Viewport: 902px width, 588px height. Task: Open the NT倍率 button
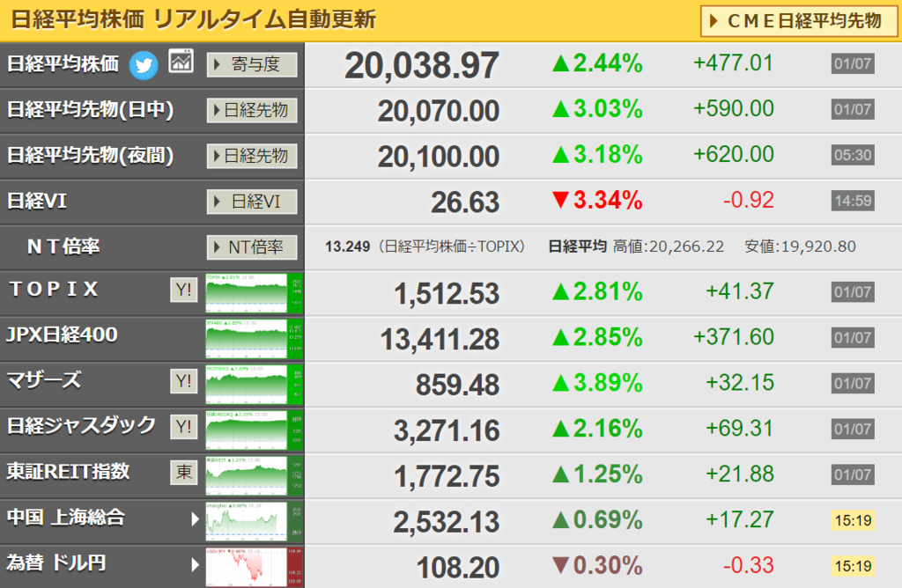click(x=252, y=247)
